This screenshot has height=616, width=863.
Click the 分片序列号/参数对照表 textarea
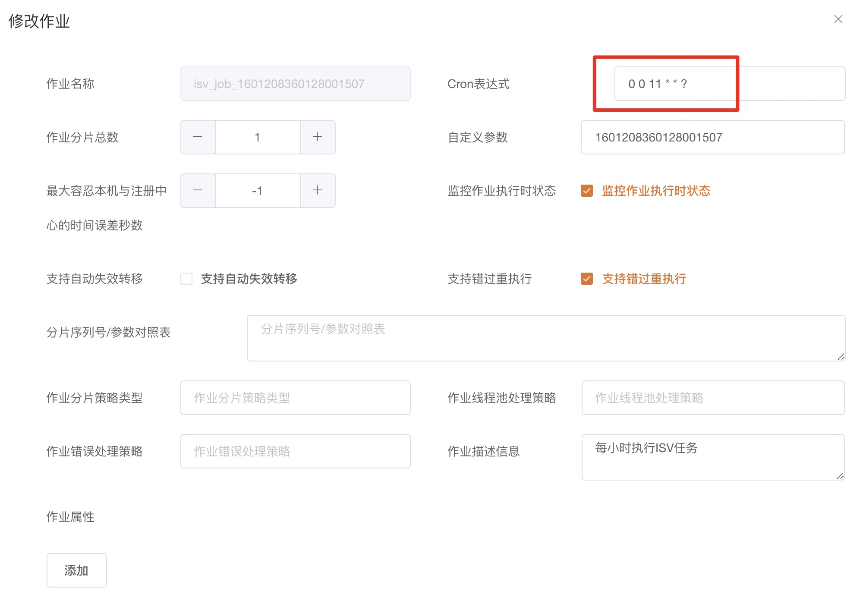545,338
